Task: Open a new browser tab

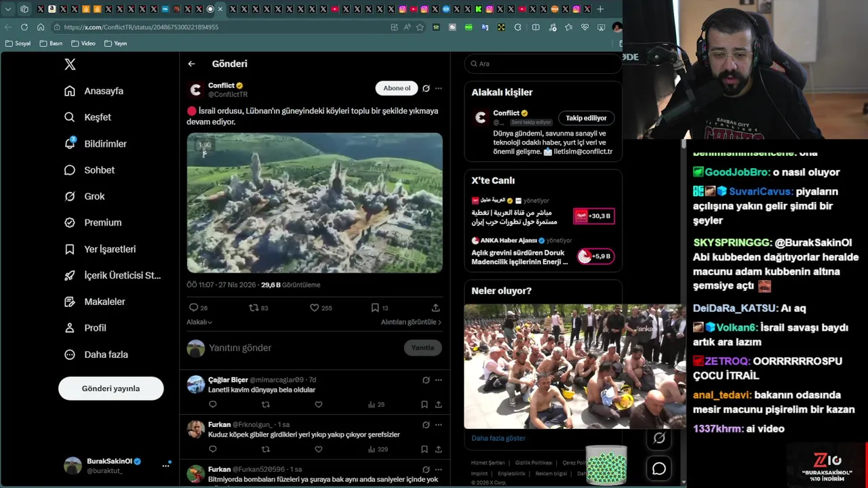Action: [600, 9]
